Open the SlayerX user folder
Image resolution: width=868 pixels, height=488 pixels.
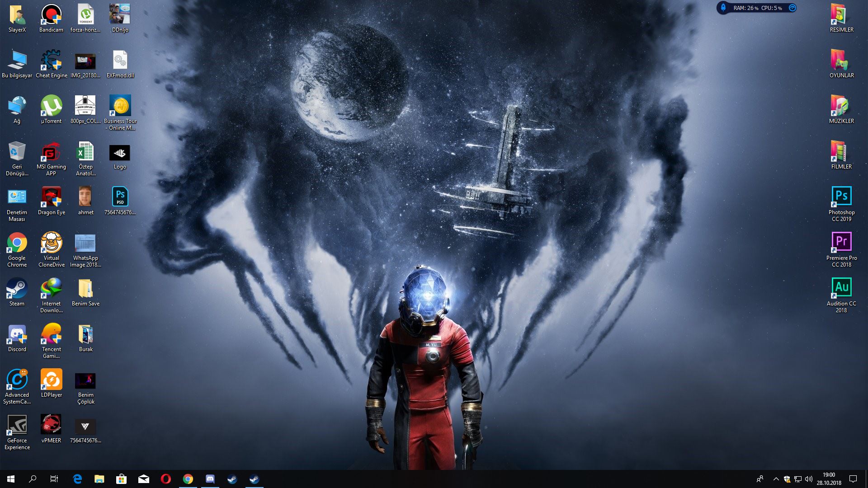click(17, 18)
